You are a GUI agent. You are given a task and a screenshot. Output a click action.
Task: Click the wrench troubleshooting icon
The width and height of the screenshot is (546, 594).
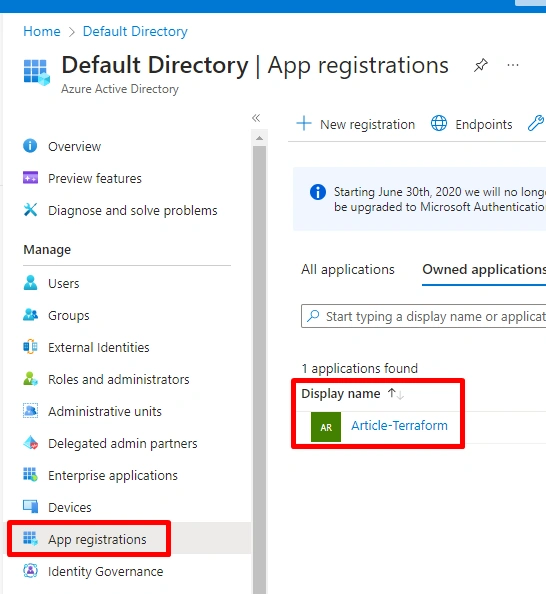click(536, 123)
